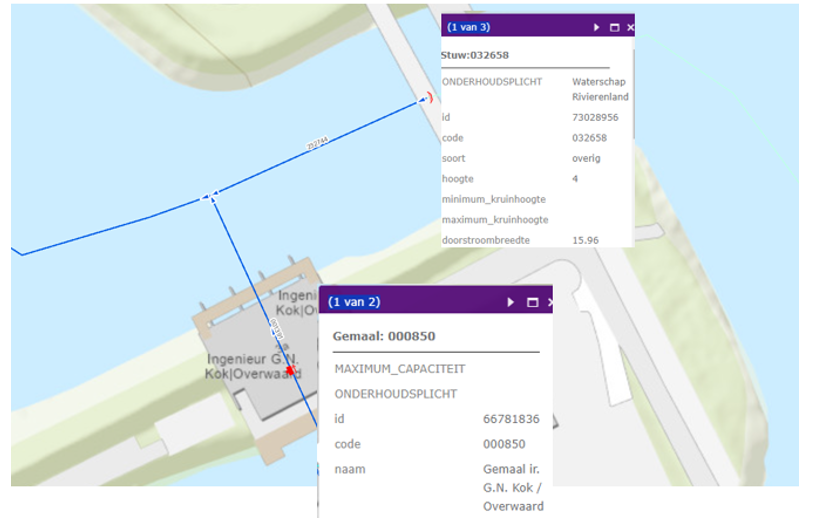Show next feature in the Stuw popup
The image size is (815, 518).
[597, 28]
